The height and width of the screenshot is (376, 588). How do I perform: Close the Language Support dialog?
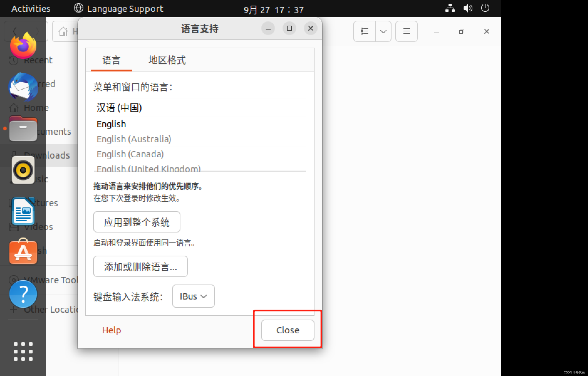tap(287, 330)
